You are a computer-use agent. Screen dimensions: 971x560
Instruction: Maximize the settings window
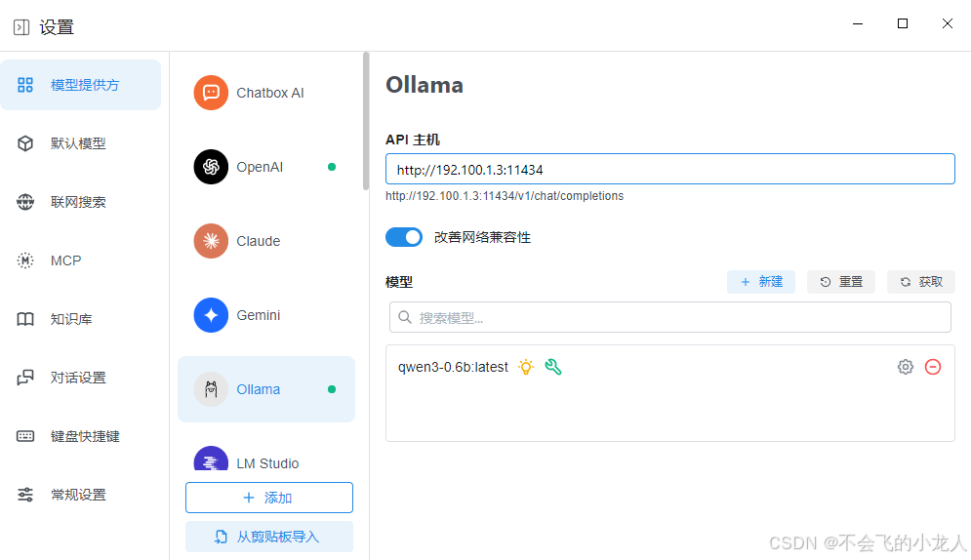(903, 23)
